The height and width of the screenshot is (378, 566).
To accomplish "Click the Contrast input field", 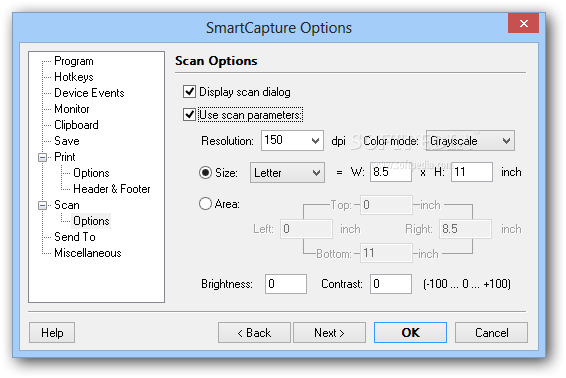I will point(391,284).
